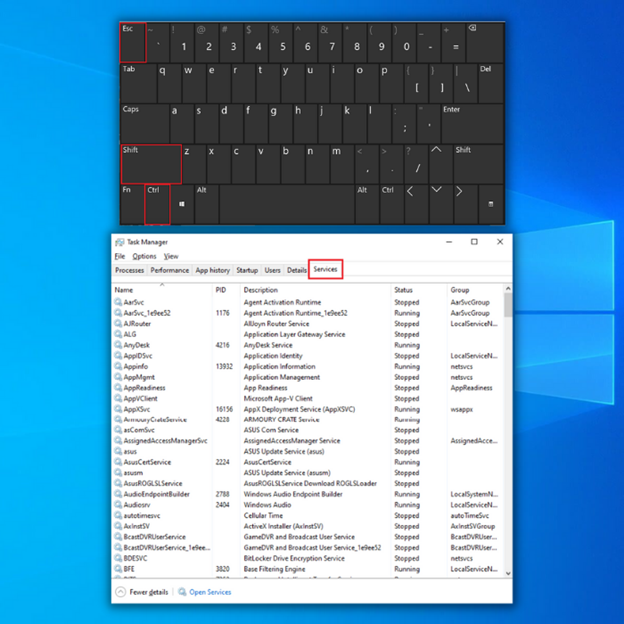Click the service icon next to AppReadiness

pyautogui.click(x=118, y=387)
